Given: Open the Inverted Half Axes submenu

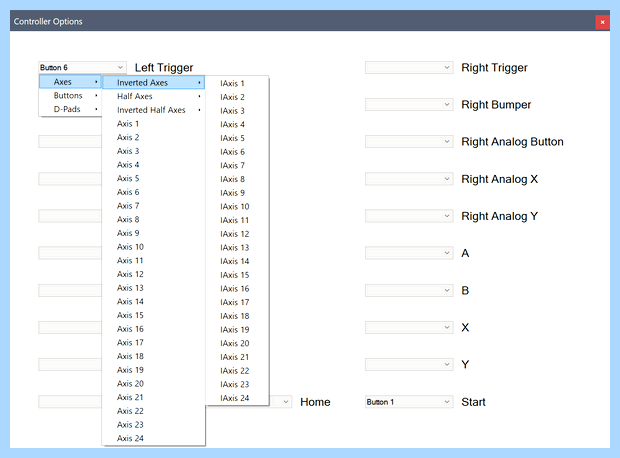Looking at the screenshot, I should (153, 110).
